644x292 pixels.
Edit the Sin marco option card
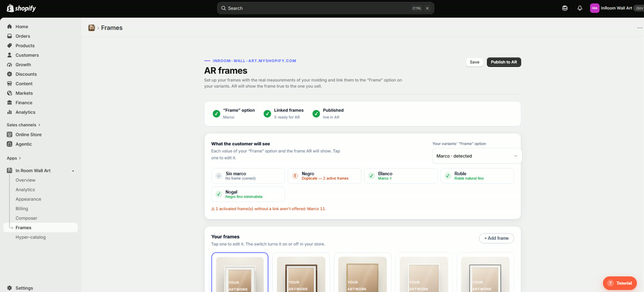click(x=248, y=176)
